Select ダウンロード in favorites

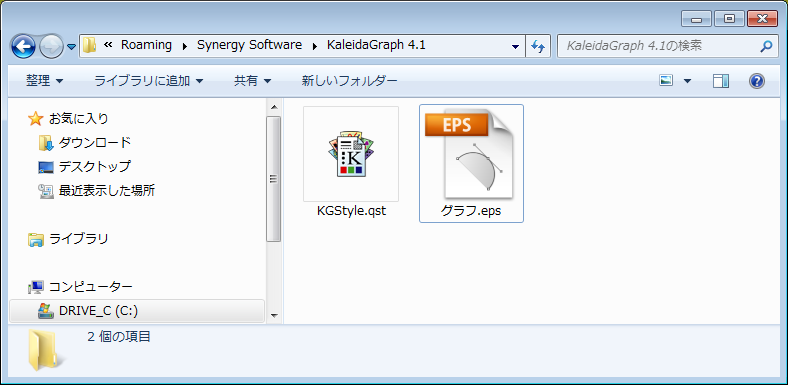coord(95,143)
